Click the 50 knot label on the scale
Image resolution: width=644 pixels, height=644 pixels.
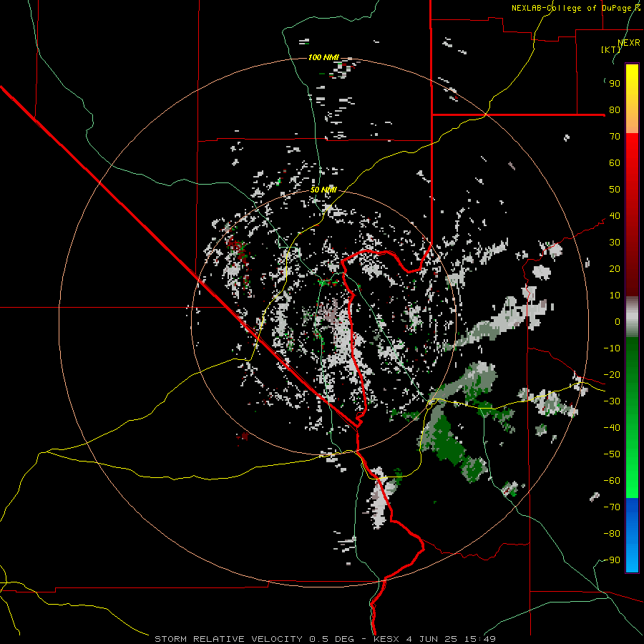(615, 190)
